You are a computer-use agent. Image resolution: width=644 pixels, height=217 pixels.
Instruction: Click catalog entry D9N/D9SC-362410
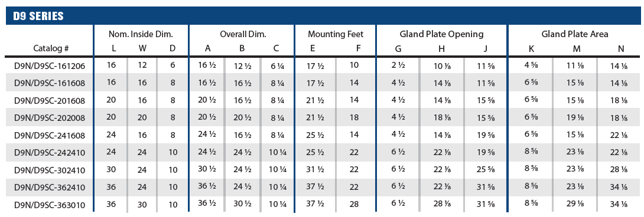pos(50,188)
